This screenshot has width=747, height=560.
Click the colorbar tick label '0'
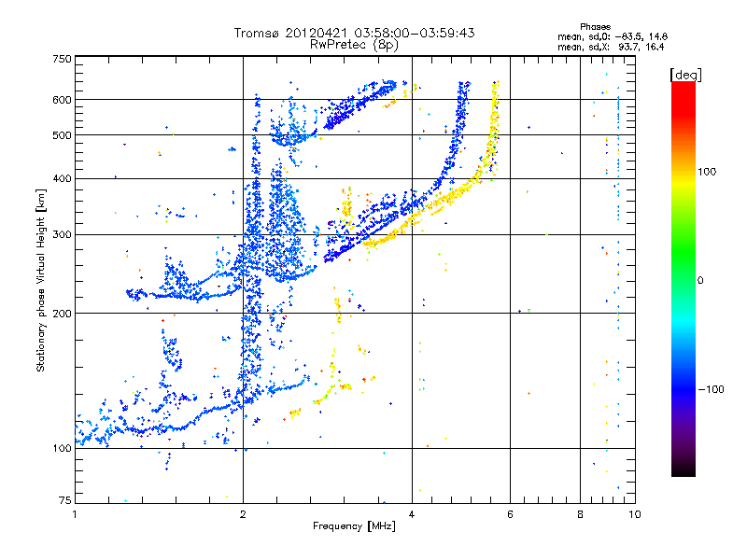pyautogui.click(x=700, y=281)
